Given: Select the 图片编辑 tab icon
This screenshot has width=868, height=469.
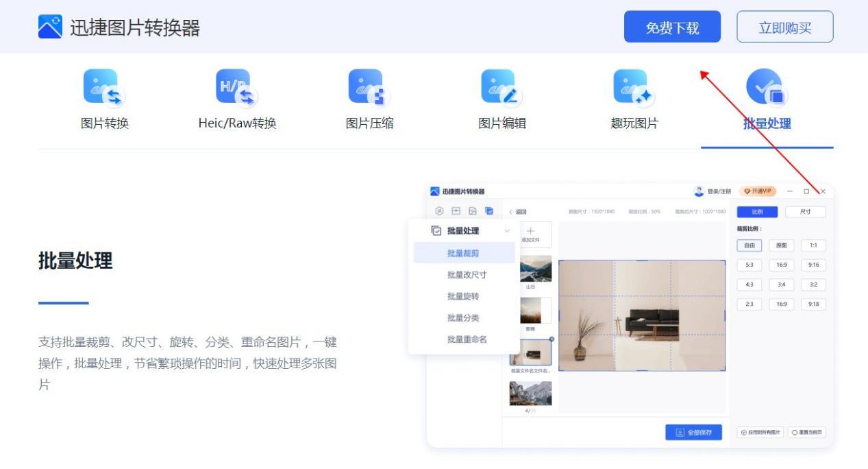Looking at the screenshot, I should click(501, 88).
